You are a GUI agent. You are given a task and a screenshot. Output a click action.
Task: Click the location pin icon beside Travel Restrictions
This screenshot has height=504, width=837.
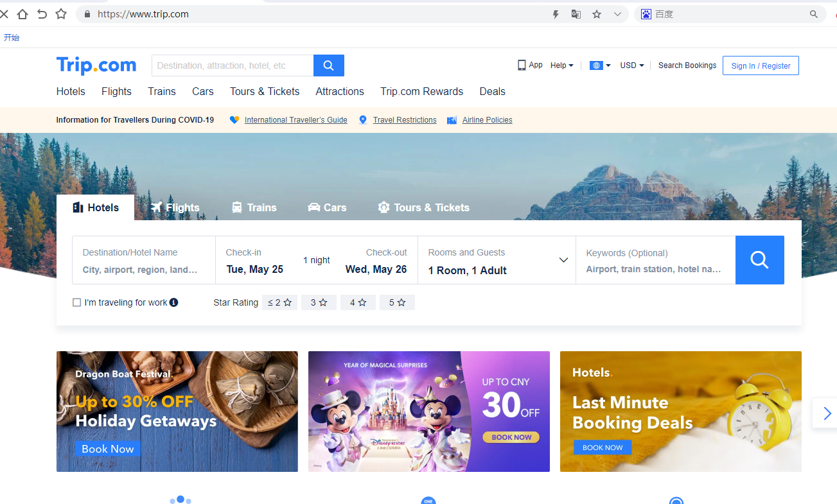363,120
